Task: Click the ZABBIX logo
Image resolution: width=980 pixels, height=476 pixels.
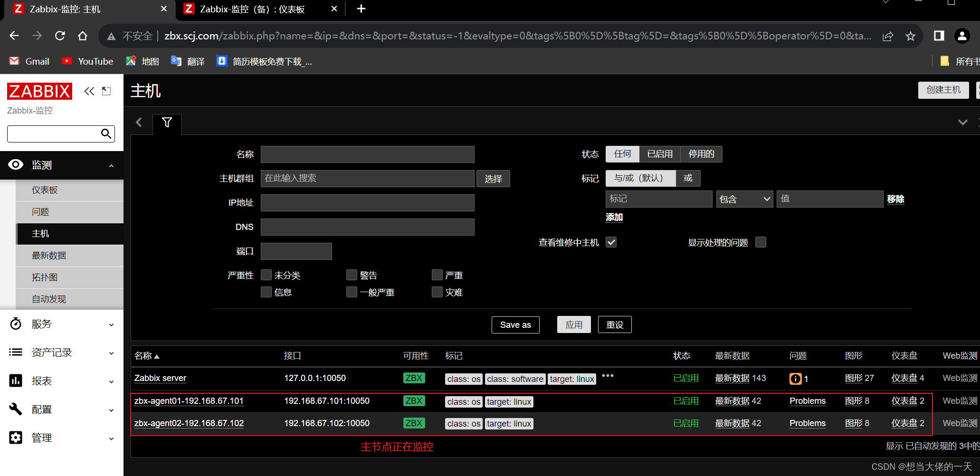Action: (x=39, y=91)
